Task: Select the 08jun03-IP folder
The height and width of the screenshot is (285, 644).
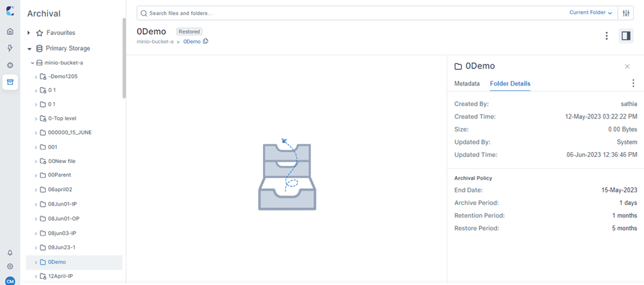Action: [x=62, y=233]
